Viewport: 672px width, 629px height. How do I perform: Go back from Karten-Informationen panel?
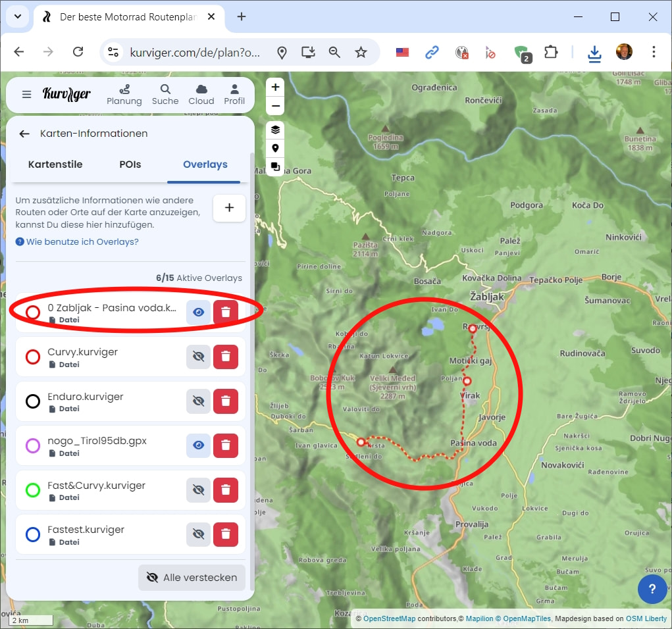tap(24, 134)
